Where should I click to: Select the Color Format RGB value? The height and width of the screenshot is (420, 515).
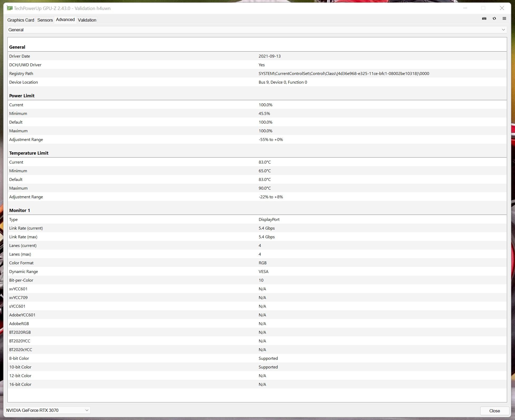click(262, 263)
